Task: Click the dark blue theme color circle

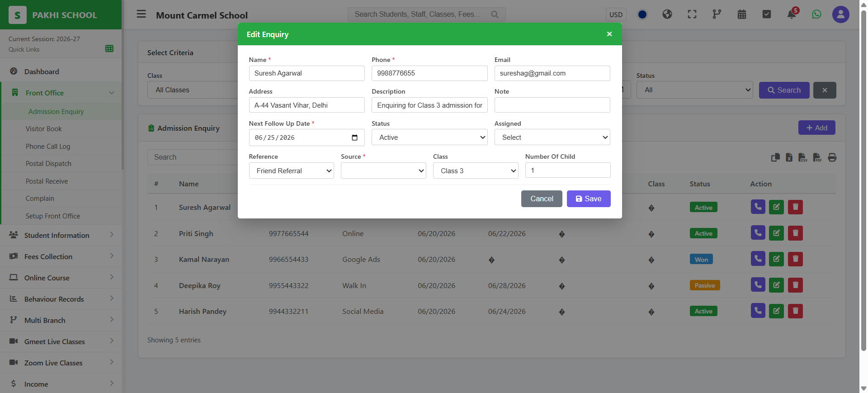Action: coord(642,14)
